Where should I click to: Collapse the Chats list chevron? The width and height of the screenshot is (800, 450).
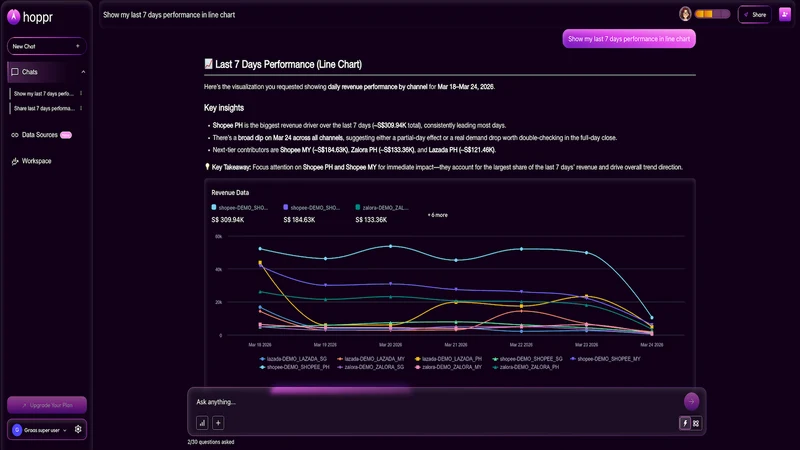pos(83,72)
